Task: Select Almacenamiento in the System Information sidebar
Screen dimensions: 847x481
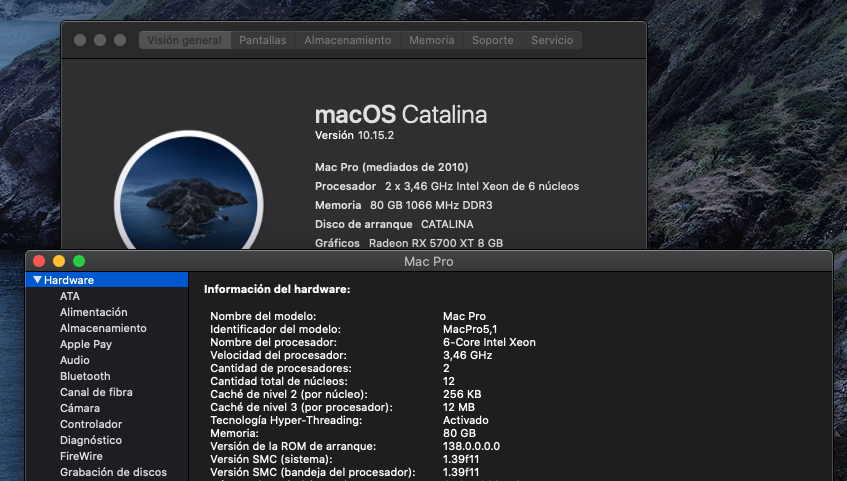Action: 103,328
